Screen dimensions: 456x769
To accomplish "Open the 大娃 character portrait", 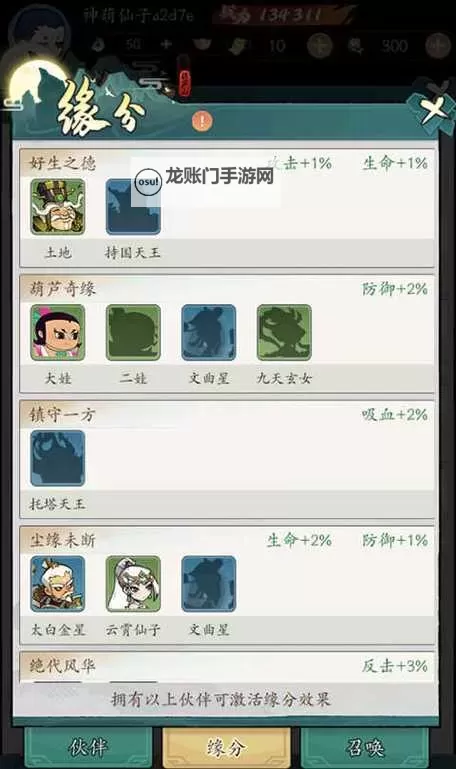I will click(x=58, y=333).
